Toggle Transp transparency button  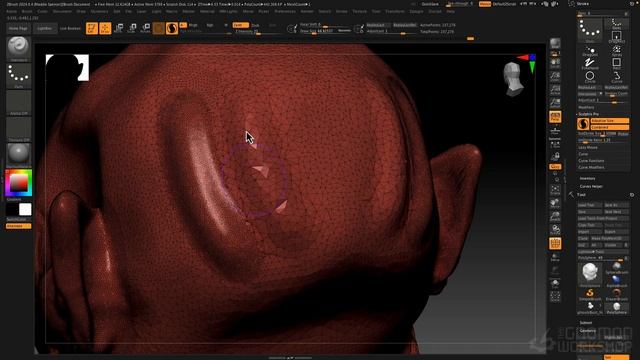[x=555, y=257]
